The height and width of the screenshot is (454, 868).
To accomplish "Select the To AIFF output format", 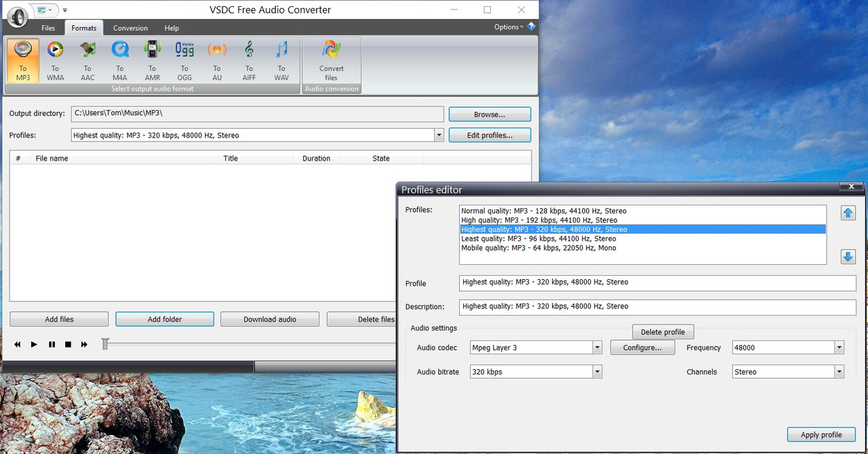I will tap(249, 60).
